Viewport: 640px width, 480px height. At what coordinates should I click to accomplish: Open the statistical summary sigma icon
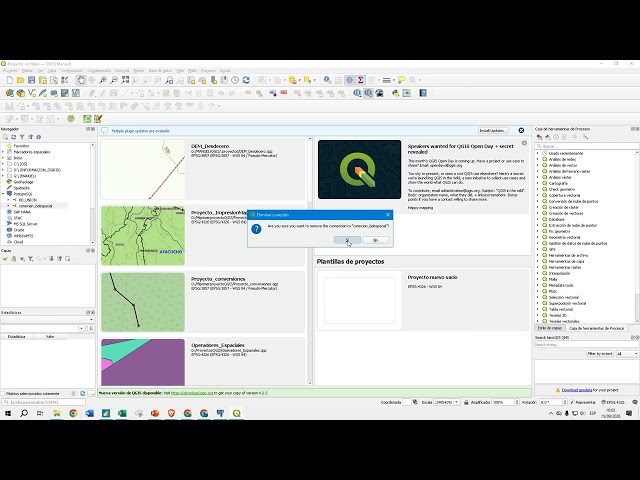360,80
